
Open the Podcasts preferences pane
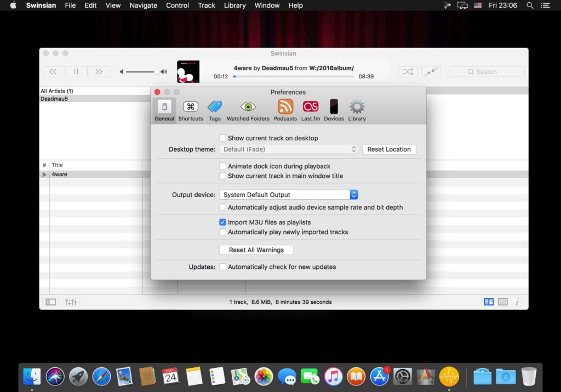click(x=285, y=110)
